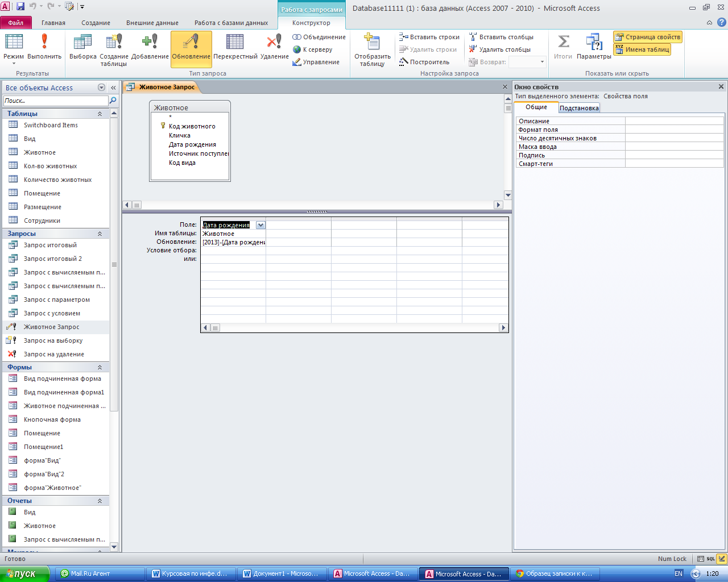Image resolution: width=728 pixels, height=582 pixels.
Task: Select the Выборка query type
Action: pyautogui.click(x=83, y=47)
